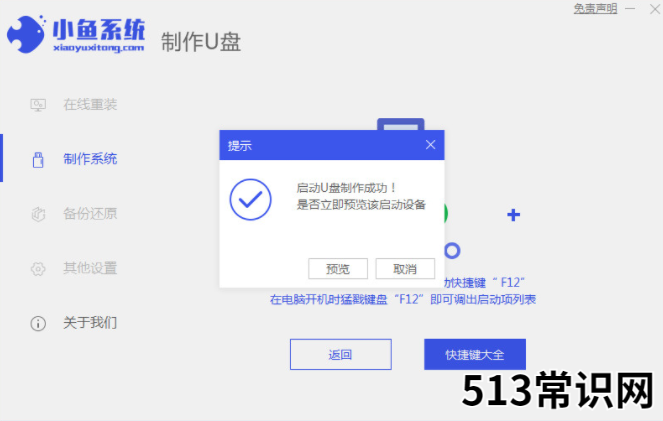This screenshot has width=663, height=421.
Task: Select 制作系统 in the sidebar
Action: tap(90, 159)
